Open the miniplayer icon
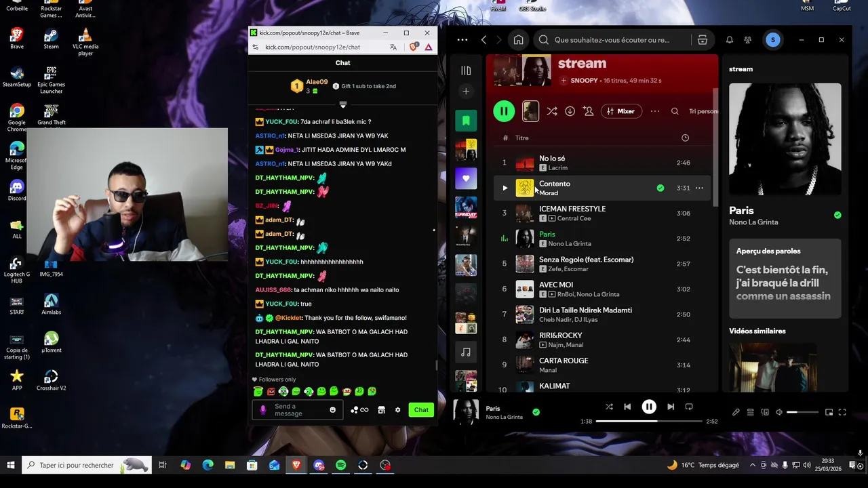The height and width of the screenshot is (488, 868). 829,412
